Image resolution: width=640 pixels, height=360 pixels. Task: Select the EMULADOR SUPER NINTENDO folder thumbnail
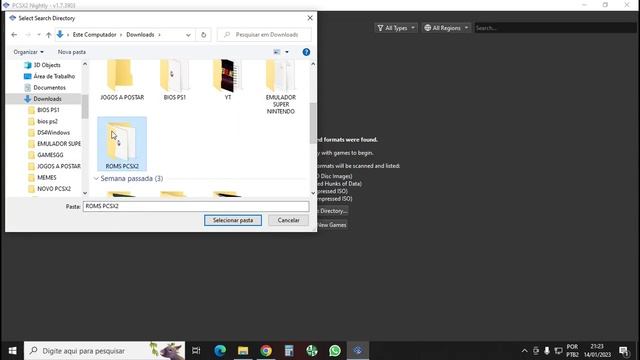tap(280, 87)
